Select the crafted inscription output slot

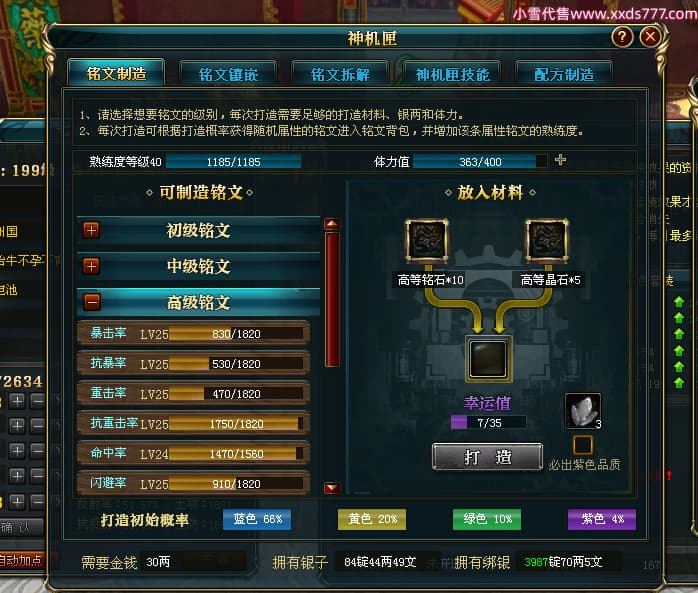pyautogui.click(x=488, y=358)
